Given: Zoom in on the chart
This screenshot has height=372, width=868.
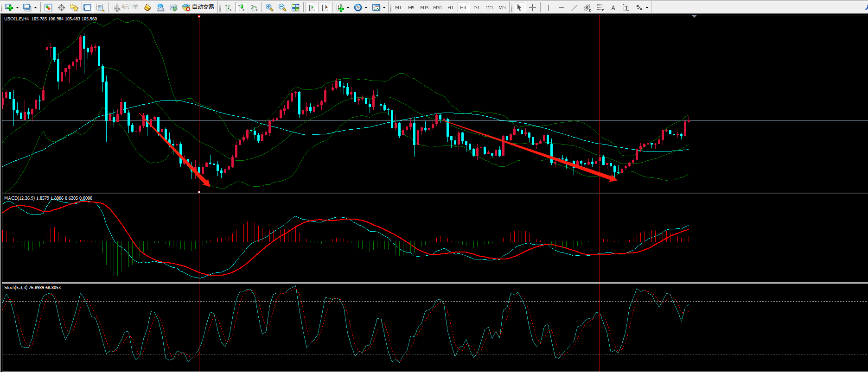Looking at the screenshot, I should pos(269,7).
